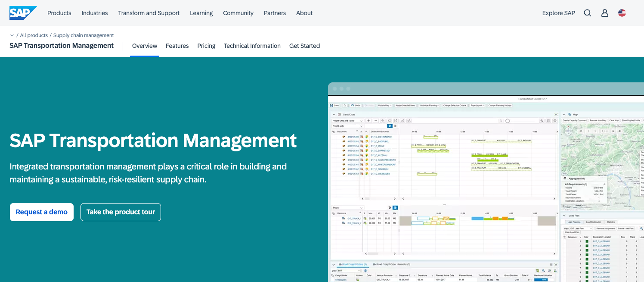This screenshot has height=282, width=644.
Task: Open Transform and Support menu
Action: click(x=149, y=13)
